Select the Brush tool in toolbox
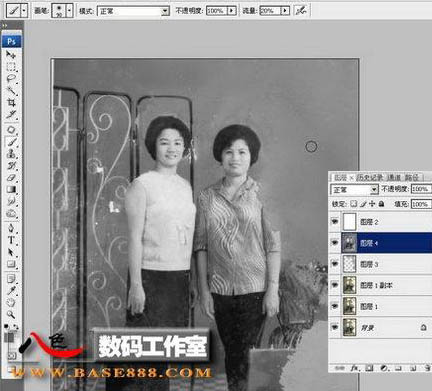This screenshot has height=391, width=432. tap(11, 142)
